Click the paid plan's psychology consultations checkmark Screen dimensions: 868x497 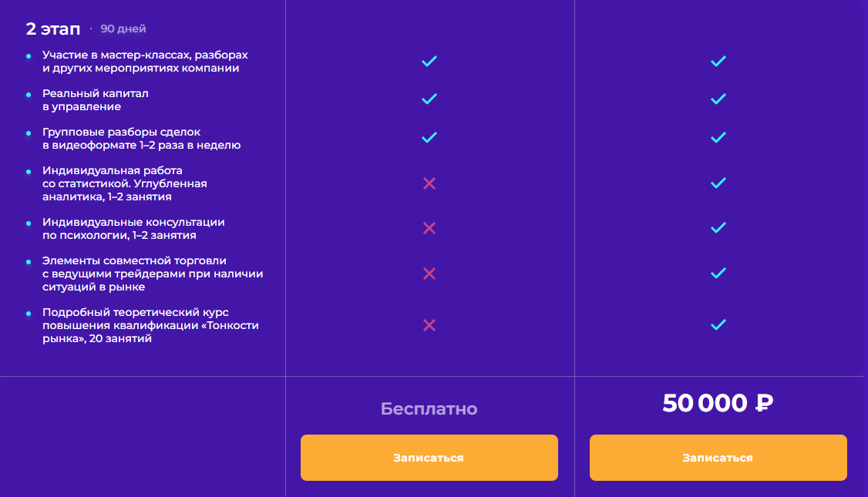click(x=718, y=228)
